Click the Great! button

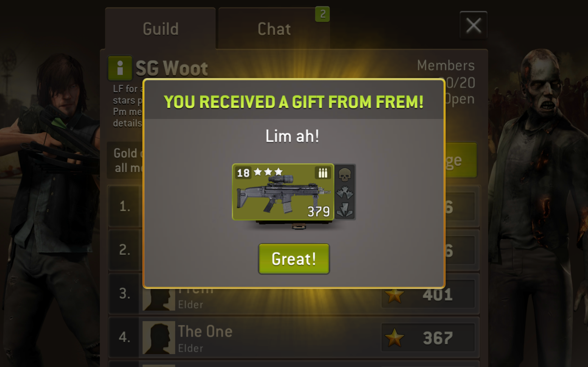tap(294, 259)
